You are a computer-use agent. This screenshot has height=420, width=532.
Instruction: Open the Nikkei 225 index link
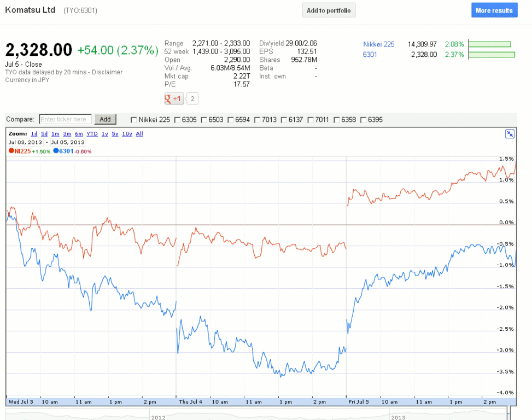pyautogui.click(x=379, y=44)
